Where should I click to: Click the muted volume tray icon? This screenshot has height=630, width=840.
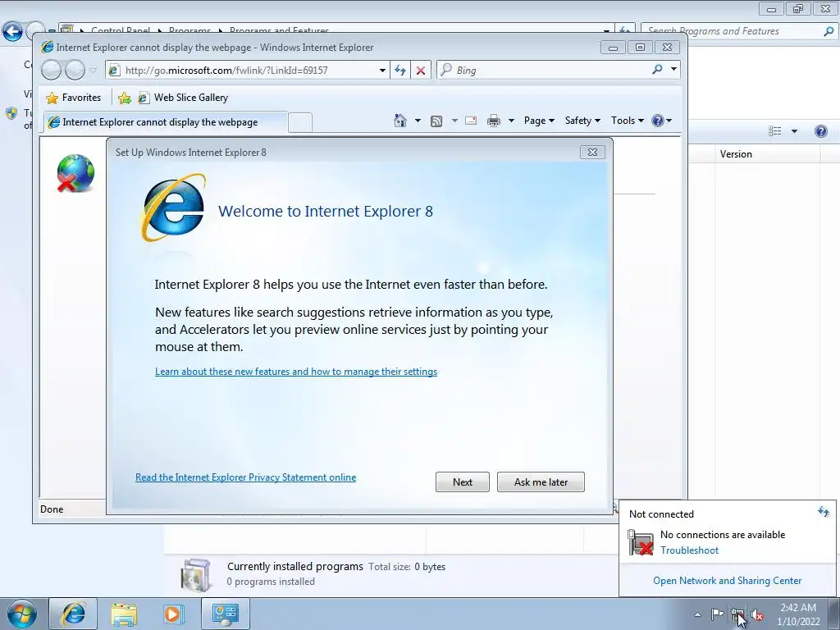(757, 614)
